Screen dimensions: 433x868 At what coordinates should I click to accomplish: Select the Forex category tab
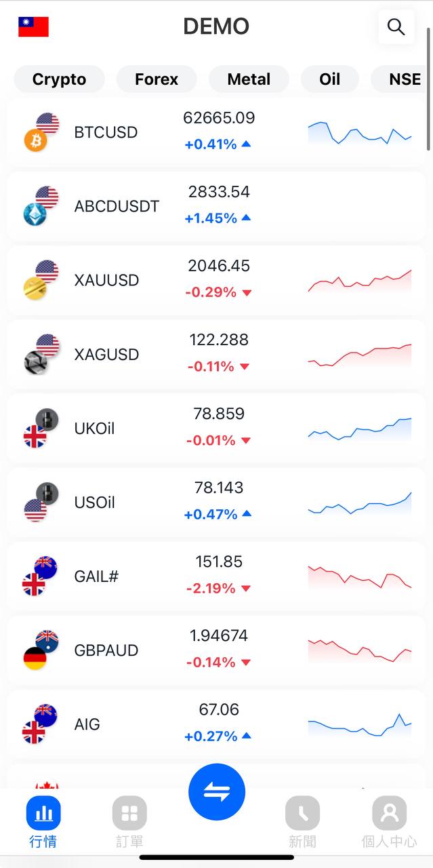point(157,79)
